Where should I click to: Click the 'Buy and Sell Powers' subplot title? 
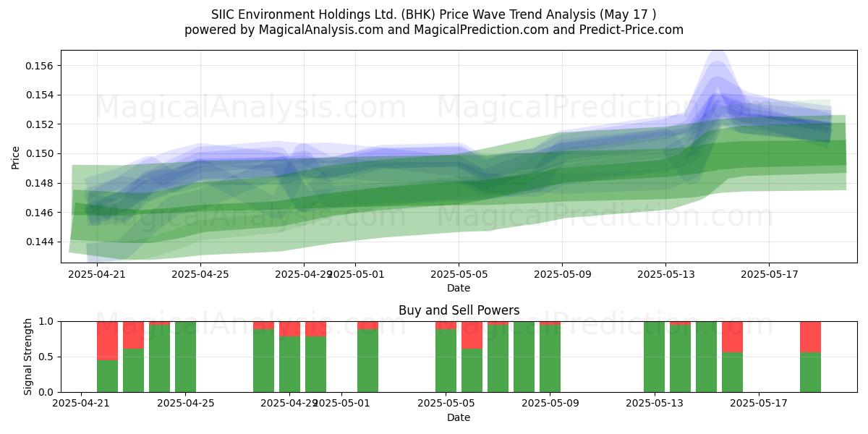(x=459, y=310)
